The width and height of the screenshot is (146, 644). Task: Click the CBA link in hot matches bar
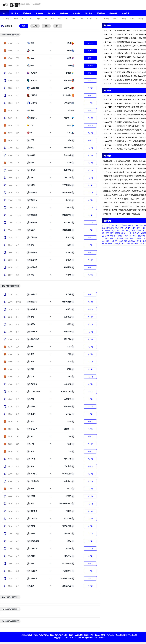(32, 19)
